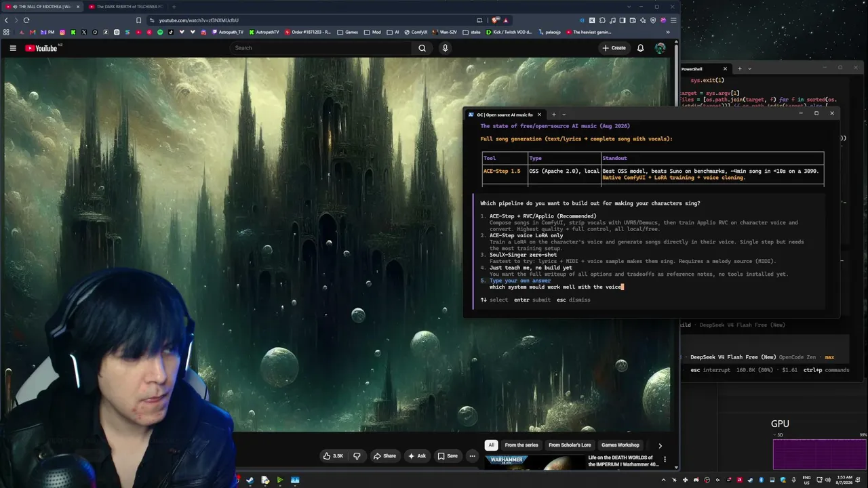
Task: Close the PowerShell tab
Action: (725, 68)
